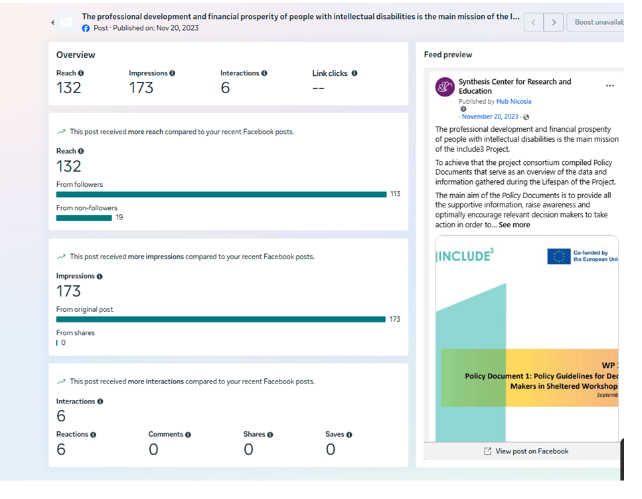The image size is (642, 499).
Task: Click the Reactions value 6
Action: coord(61,449)
